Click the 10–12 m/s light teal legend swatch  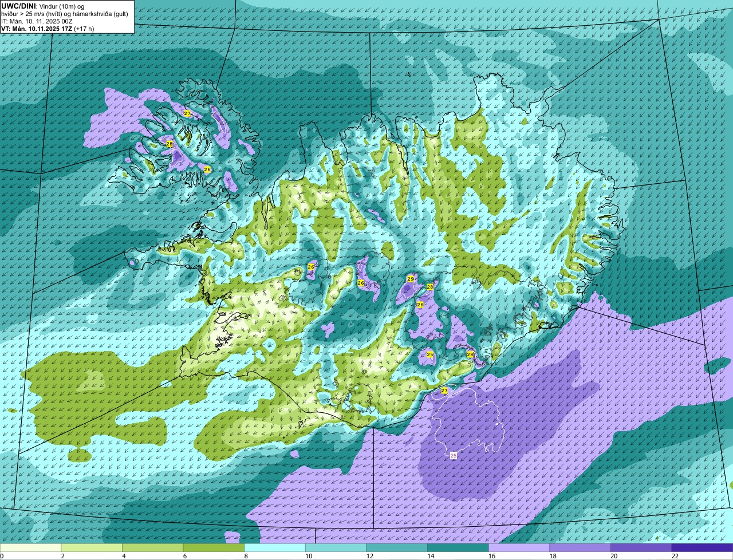click(336, 547)
